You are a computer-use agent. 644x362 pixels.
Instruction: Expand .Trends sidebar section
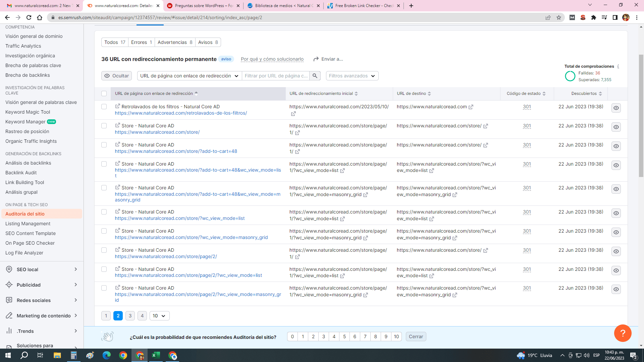[42, 331]
